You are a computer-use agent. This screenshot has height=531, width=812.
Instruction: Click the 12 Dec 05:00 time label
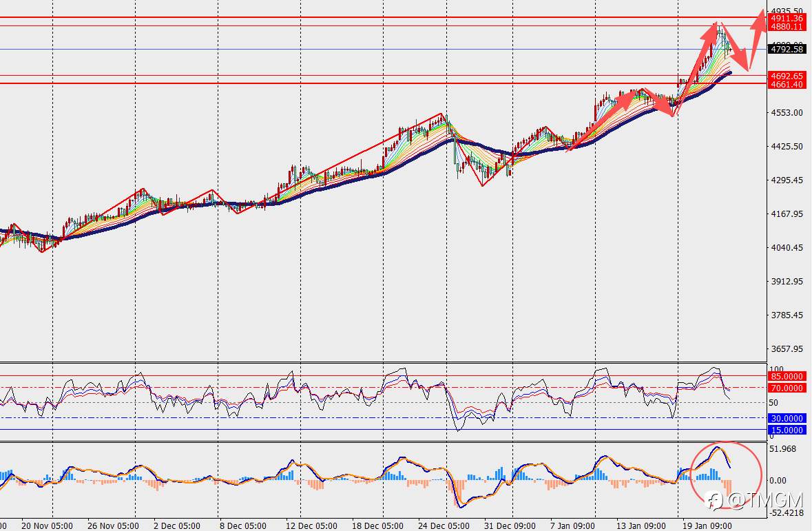coord(311,525)
